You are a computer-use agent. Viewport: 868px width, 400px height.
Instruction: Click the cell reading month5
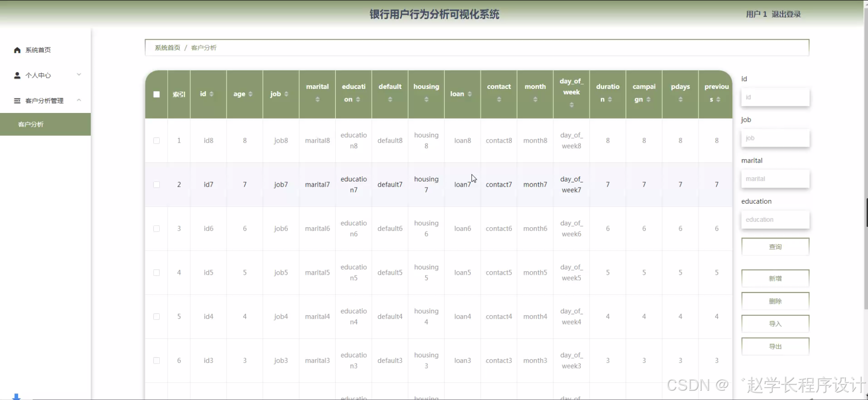[x=535, y=273]
